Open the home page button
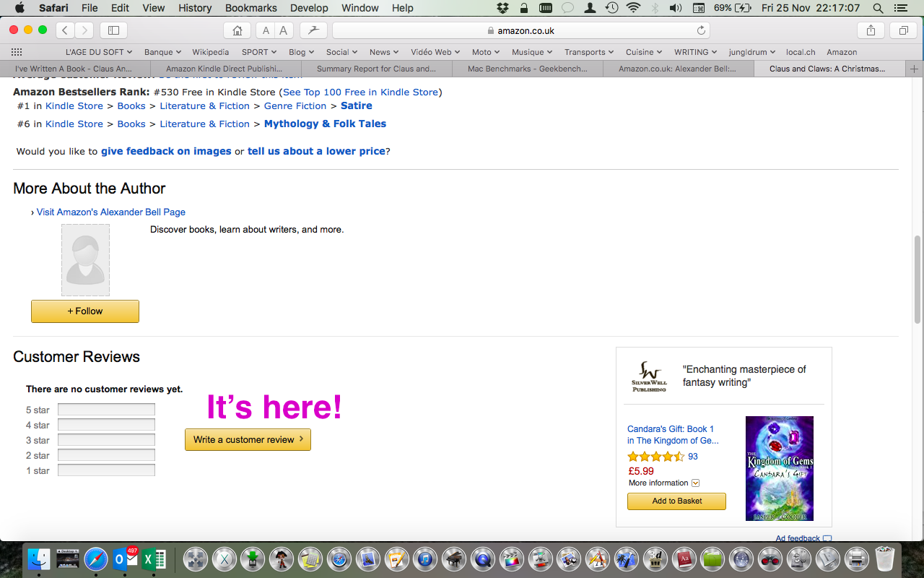Screen dimensions: 924x578 [237, 30]
